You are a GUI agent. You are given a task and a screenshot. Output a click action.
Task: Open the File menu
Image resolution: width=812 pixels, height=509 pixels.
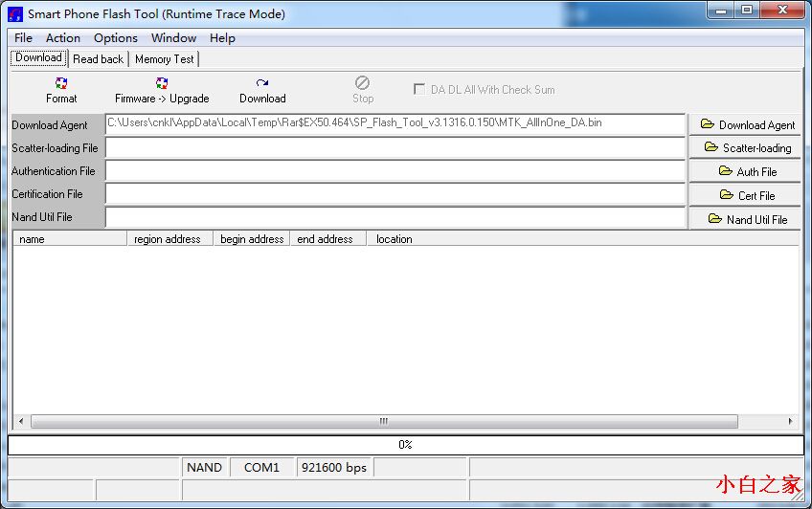click(x=23, y=37)
